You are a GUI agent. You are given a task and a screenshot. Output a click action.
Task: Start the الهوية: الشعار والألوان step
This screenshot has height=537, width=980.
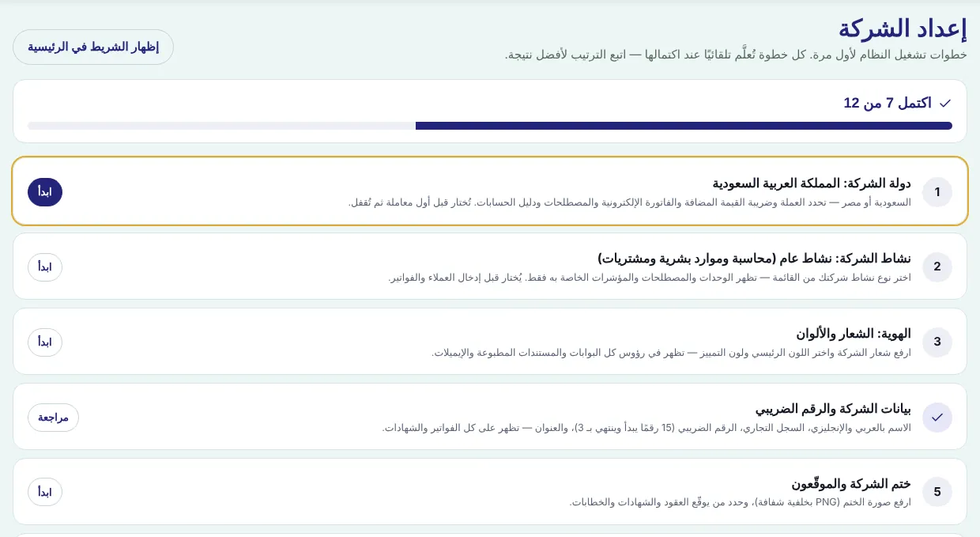[x=45, y=342]
